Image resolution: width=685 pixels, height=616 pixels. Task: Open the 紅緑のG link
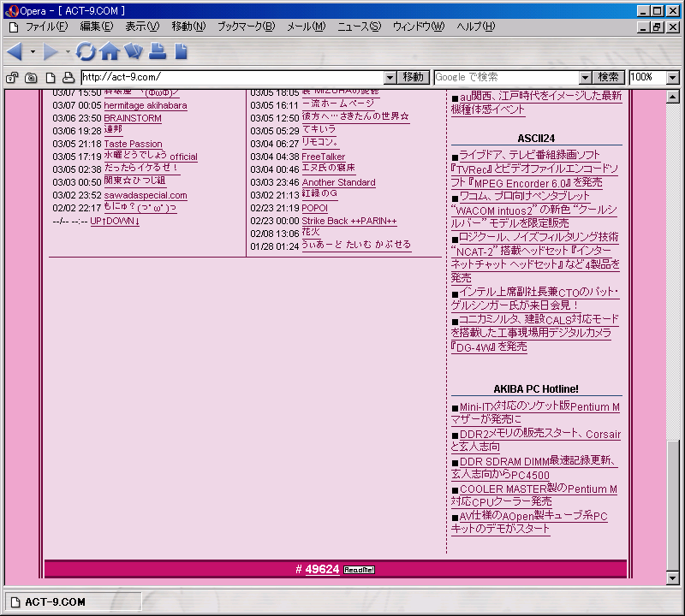pos(319,193)
